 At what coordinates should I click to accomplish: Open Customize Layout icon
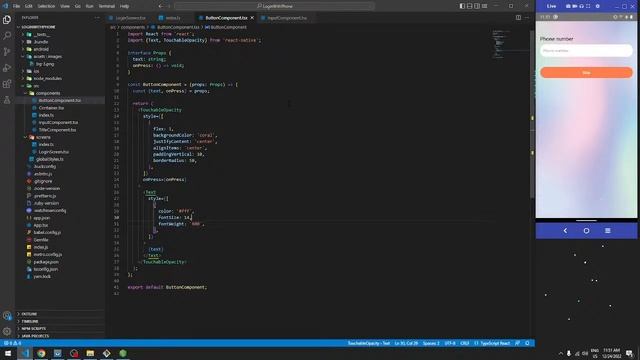tap(484, 6)
